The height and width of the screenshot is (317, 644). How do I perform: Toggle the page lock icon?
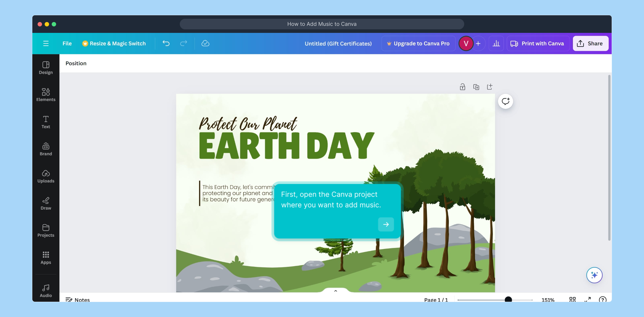(462, 87)
